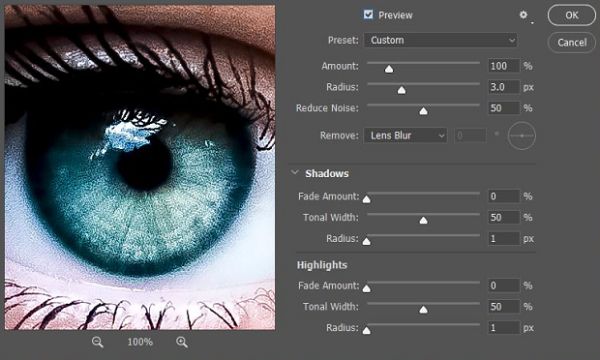Click the Shadows Fade Amount field
Screen dimensions: 600x360
(x=504, y=196)
